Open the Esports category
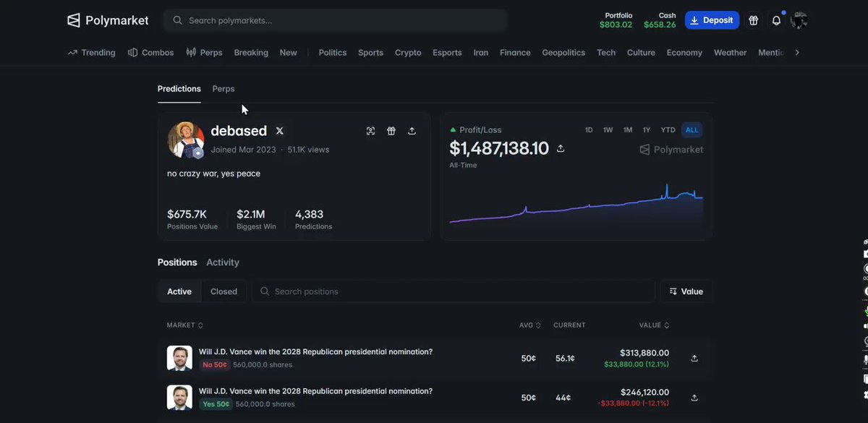This screenshot has height=423, width=868. coord(447,53)
